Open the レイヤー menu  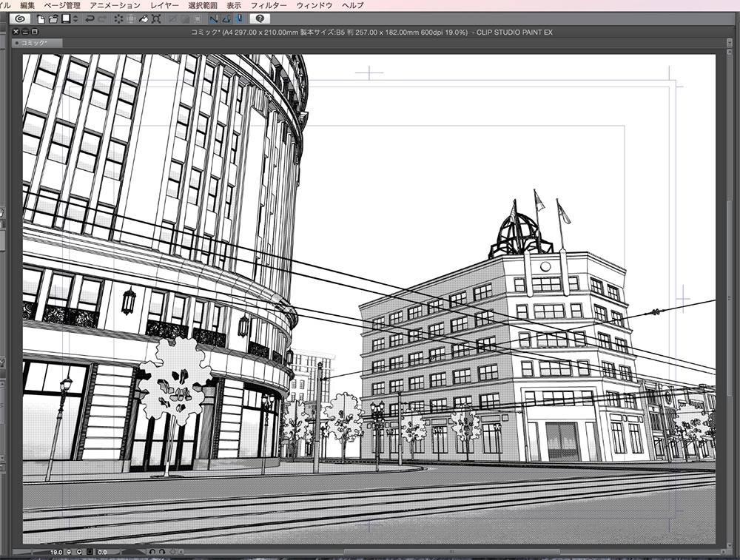(164, 5)
